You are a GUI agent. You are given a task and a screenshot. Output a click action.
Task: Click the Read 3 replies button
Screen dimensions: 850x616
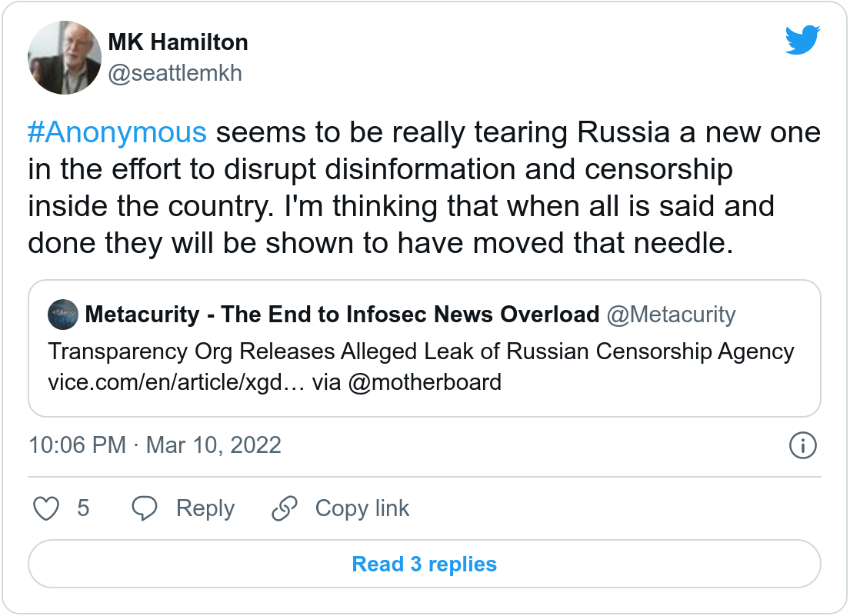tap(424, 564)
